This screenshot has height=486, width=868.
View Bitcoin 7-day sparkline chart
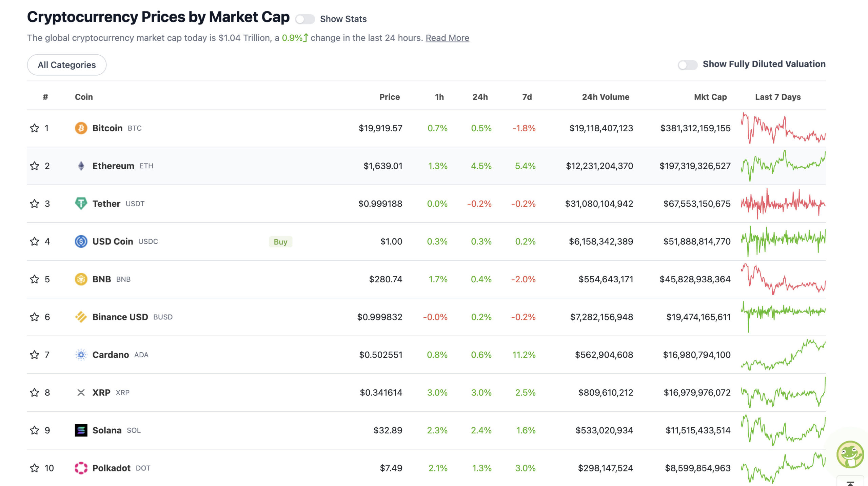pos(783,128)
